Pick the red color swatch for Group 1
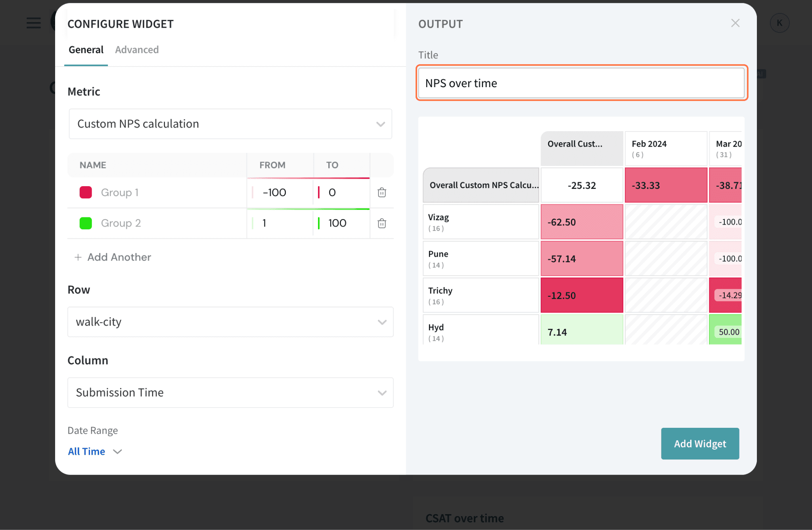812x530 pixels. 86,193
